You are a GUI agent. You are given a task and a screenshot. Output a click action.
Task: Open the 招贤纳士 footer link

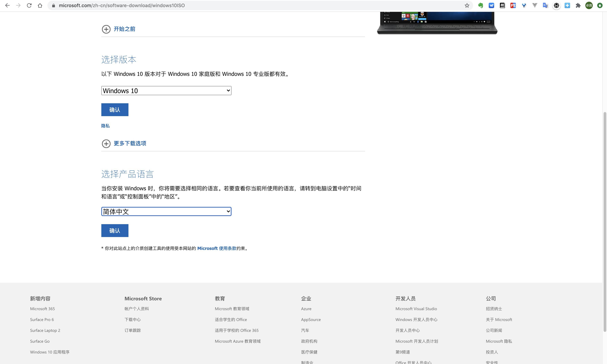pos(494,309)
